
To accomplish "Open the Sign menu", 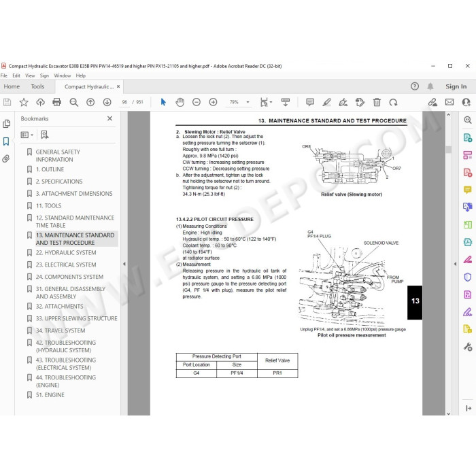I will [x=44, y=75].
